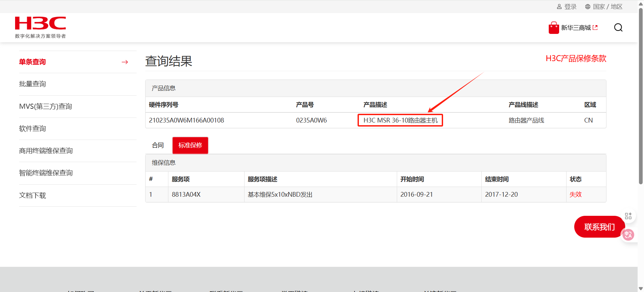Click the 服务项描述 column header
The image size is (644, 292).
point(263,179)
